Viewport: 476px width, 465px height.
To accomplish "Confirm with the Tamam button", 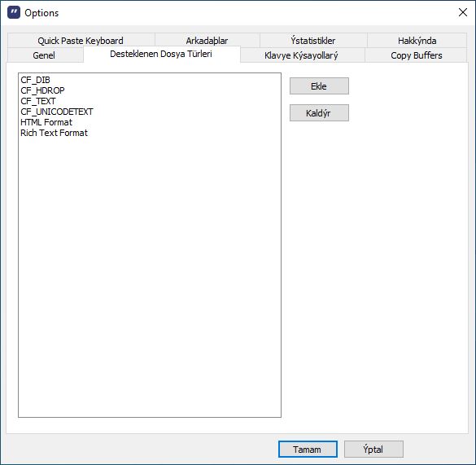I will pyautogui.click(x=308, y=450).
